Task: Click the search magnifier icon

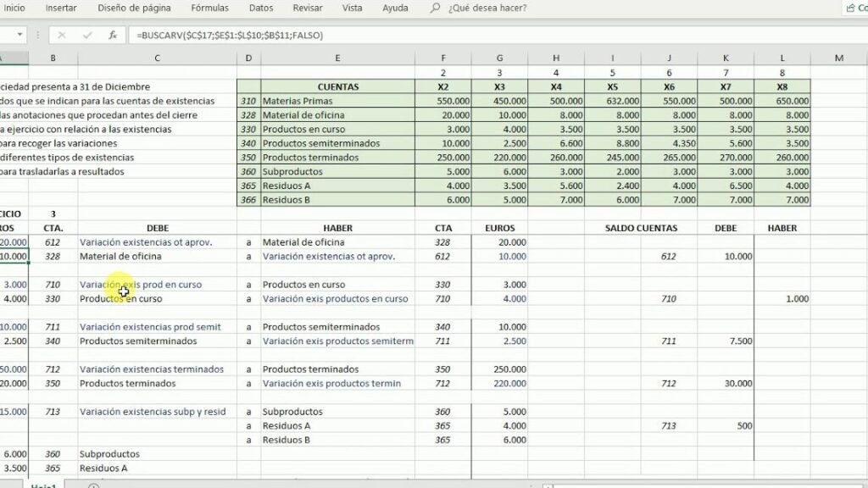Action: pos(435,8)
